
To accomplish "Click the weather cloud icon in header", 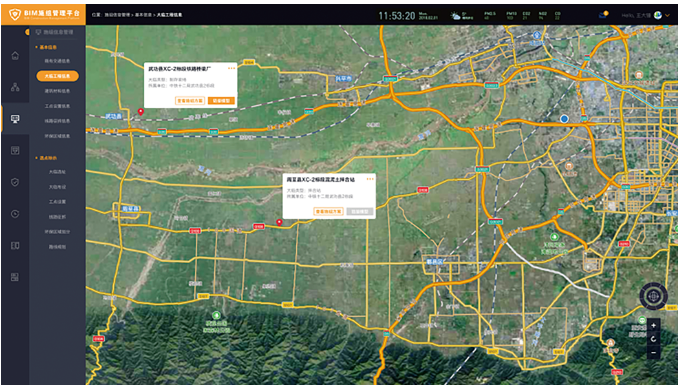I will coord(455,16).
